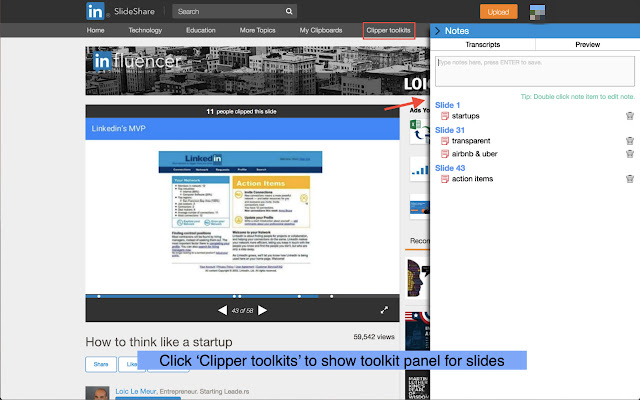Open the Excel ad thumbnail icon
This screenshot has height=400, width=640.
point(420,131)
